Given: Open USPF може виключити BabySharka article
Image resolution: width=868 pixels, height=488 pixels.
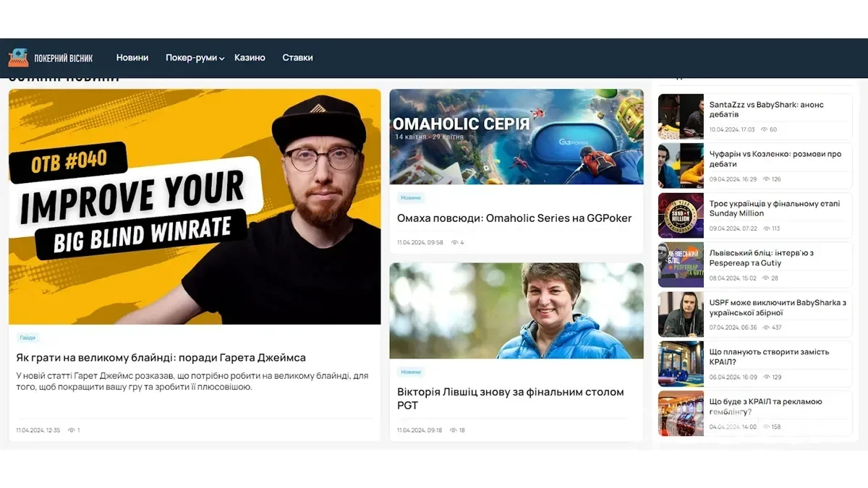Looking at the screenshot, I should 778,307.
